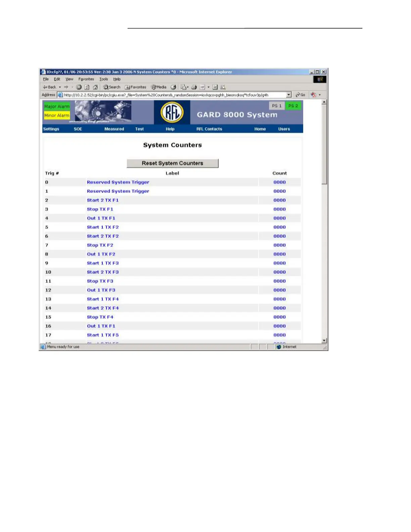The height and width of the screenshot is (532, 411).
Task: Click the Start 1 TX F5 label
Action: click(x=103, y=335)
